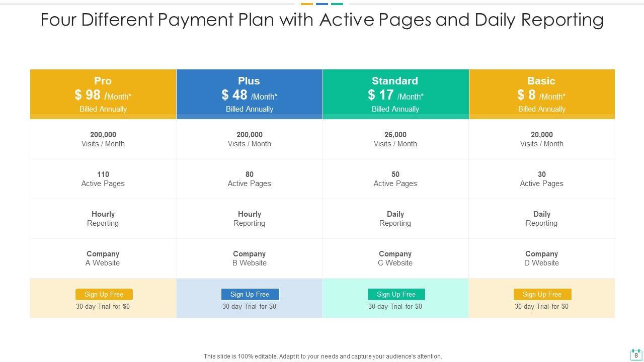Click the Company A Website cell

pyautogui.click(x=103, y=258)
